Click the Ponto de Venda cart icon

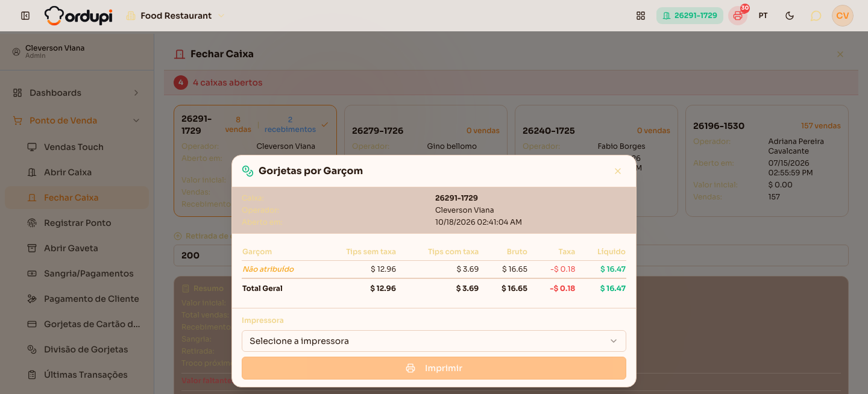point(17,120)
